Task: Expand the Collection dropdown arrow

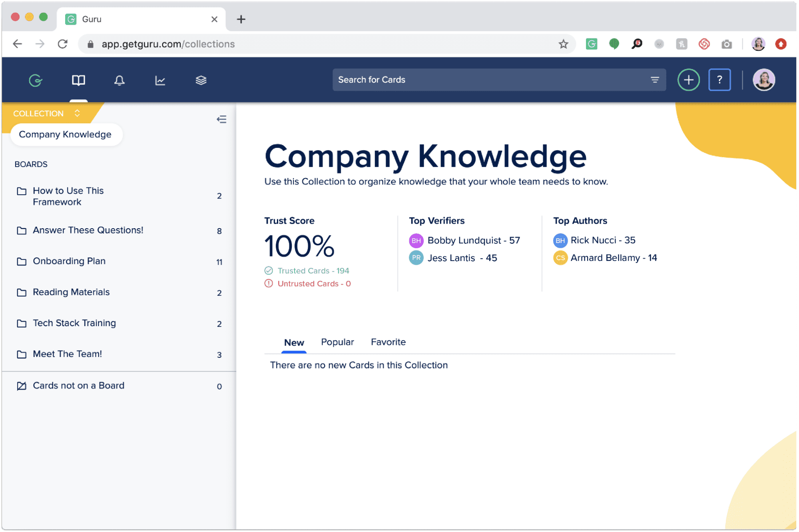Action: [x=77, y=113]
